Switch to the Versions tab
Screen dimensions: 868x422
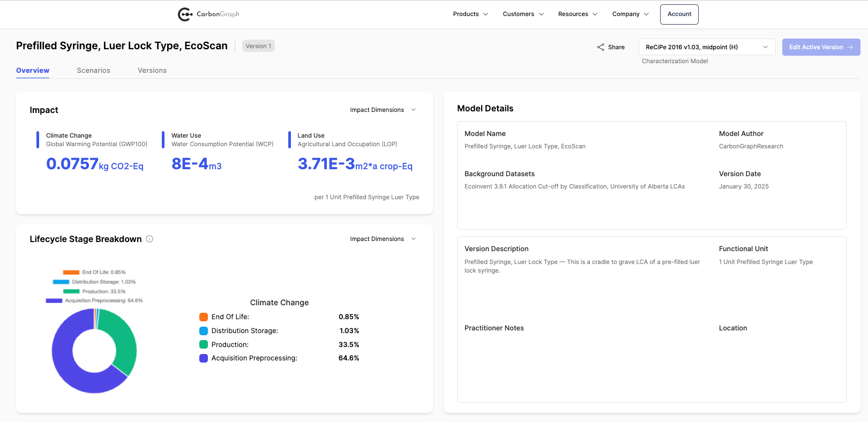(152, 70)
